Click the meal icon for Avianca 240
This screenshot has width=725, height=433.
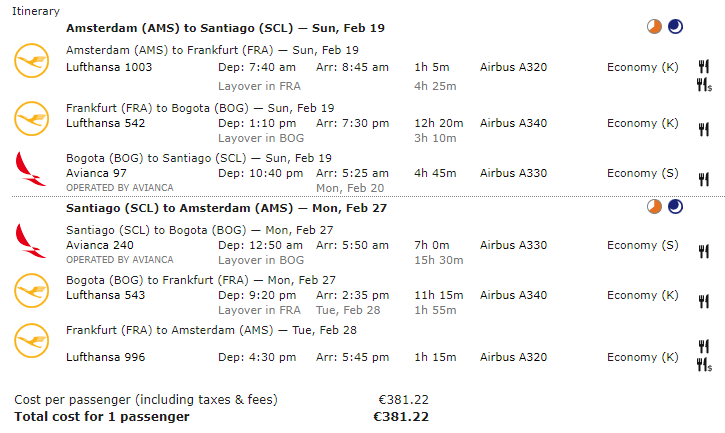click(704, 252)
